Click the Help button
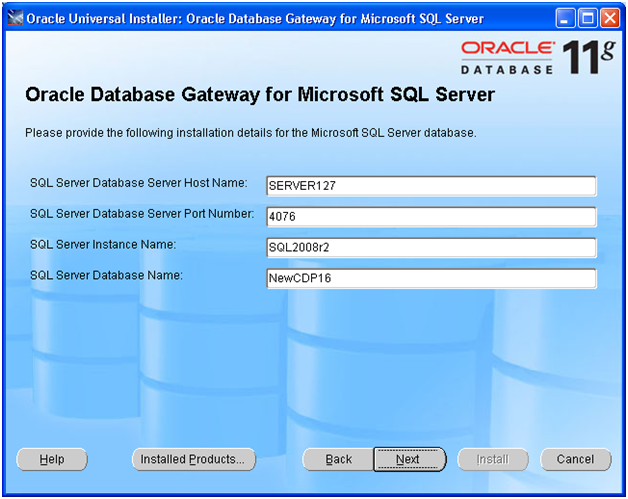Viewport: 628px width, 499px height. click(x=52, y=459)
